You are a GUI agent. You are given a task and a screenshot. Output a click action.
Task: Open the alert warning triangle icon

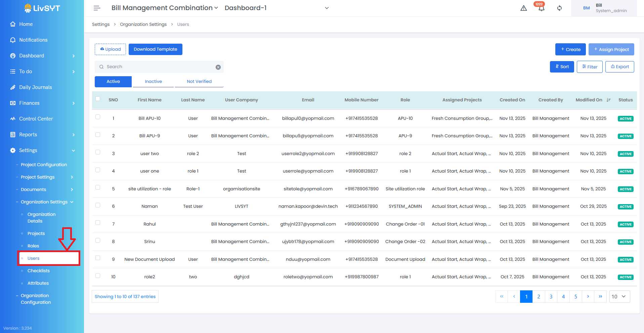[x=523, y=8]
